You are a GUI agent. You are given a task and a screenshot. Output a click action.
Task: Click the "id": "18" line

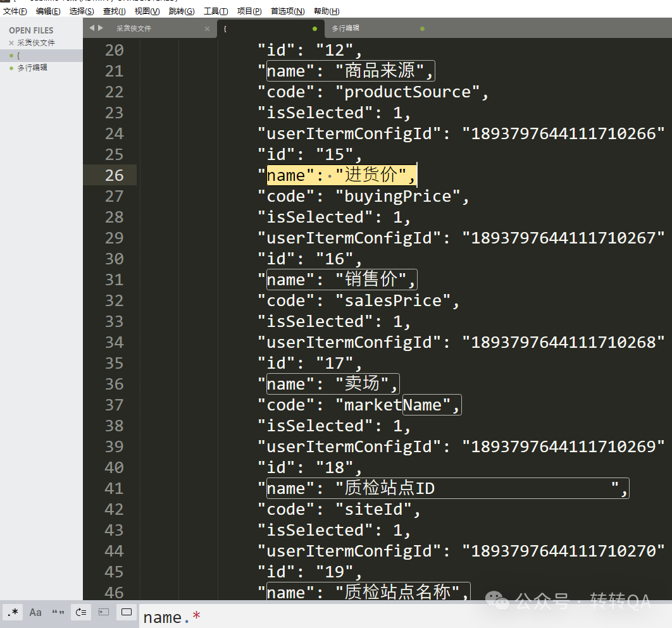coord(309,467)
